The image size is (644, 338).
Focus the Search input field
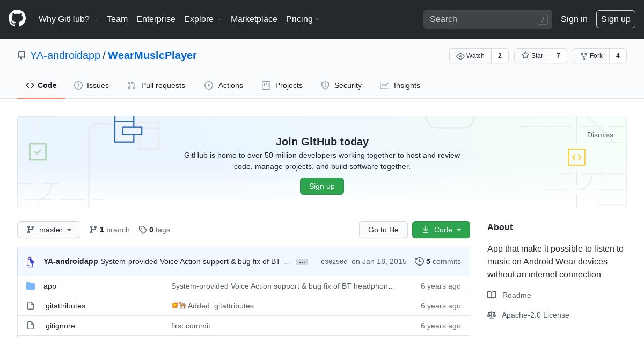pyautogui.click(x=488, y=19)
